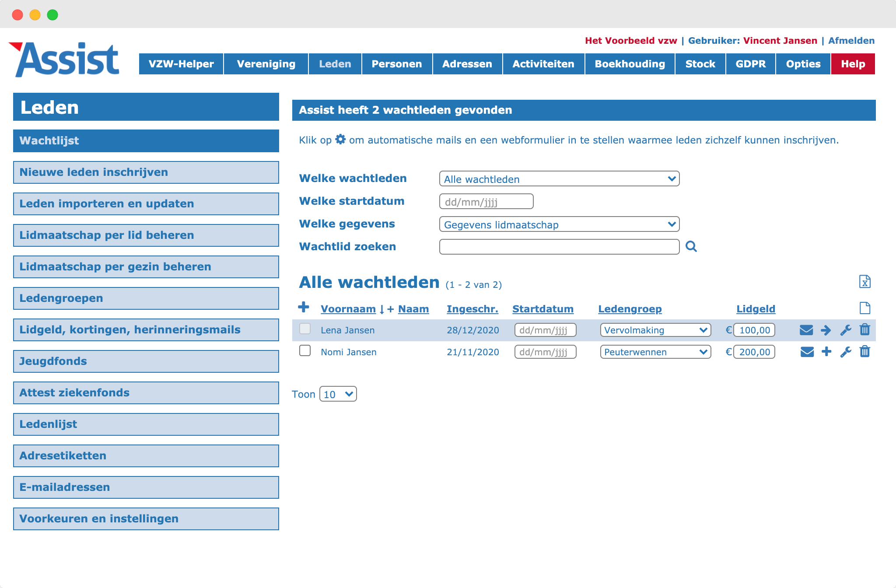Click the name Nomi Jansen

click(x=348, y=352)
